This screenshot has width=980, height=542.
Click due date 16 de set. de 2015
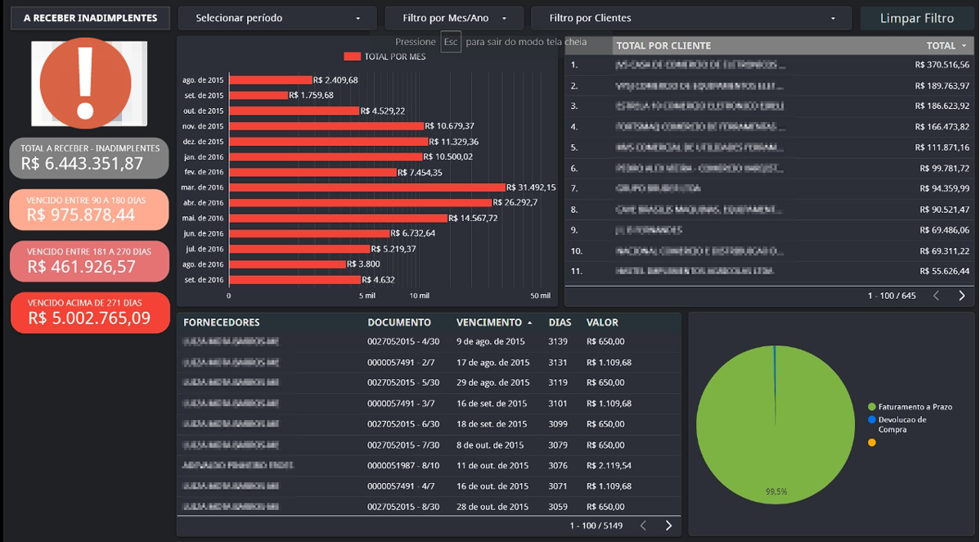[x=492, y=404]
